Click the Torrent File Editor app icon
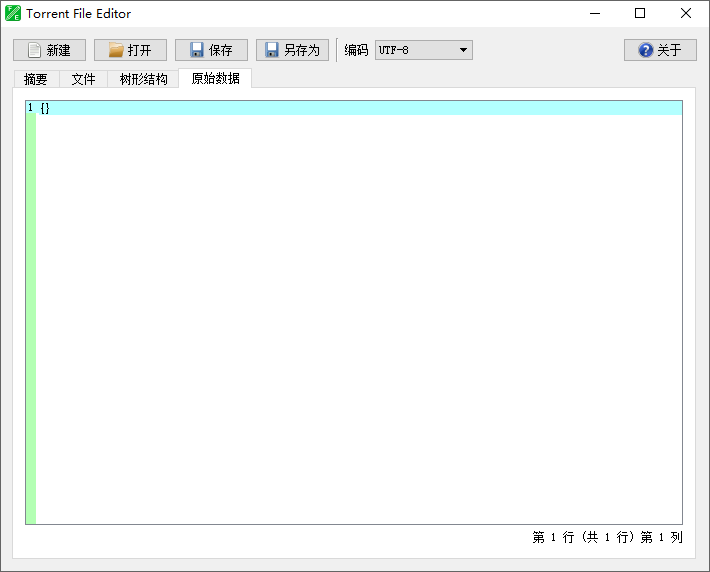The width and height of the screenshot is (710, 572). tap(13, 13)
